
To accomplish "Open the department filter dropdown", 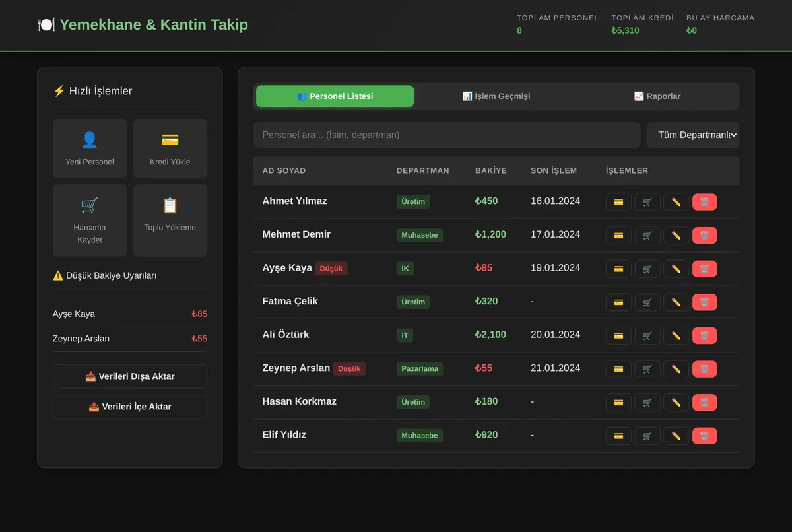I will point(692,135).
